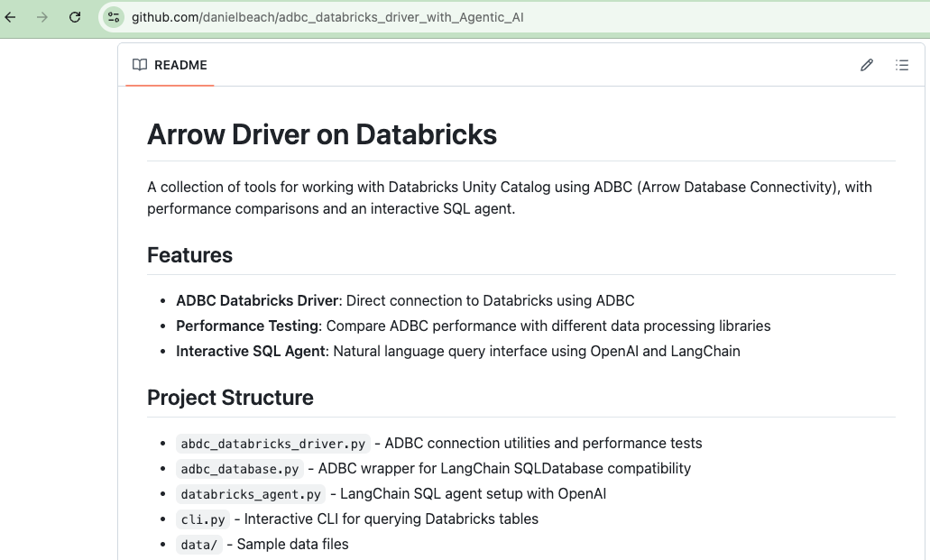
Task: Click the GitHub URL in address bar
Action: 327,17
